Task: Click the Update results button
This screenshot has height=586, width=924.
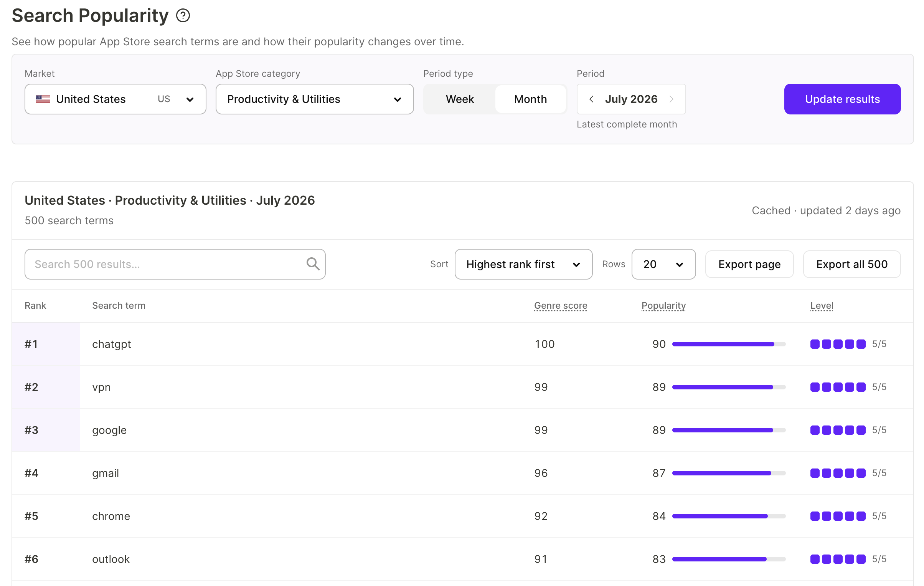Action: [842, 99]
